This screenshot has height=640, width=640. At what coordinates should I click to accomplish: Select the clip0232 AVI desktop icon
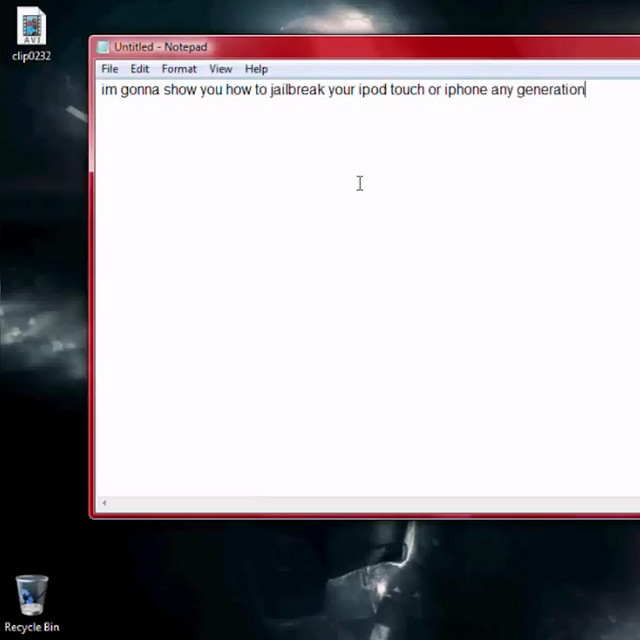point(31,34)
